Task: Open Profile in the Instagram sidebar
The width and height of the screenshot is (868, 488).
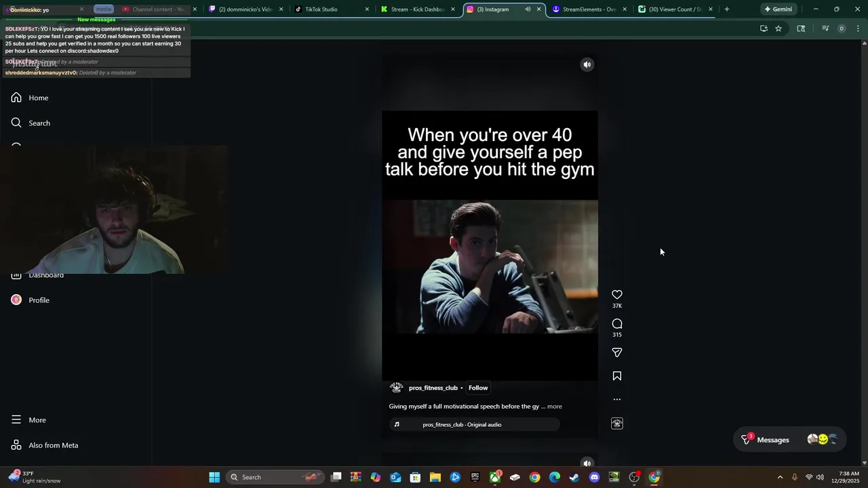Action: [x=31, y=300]
